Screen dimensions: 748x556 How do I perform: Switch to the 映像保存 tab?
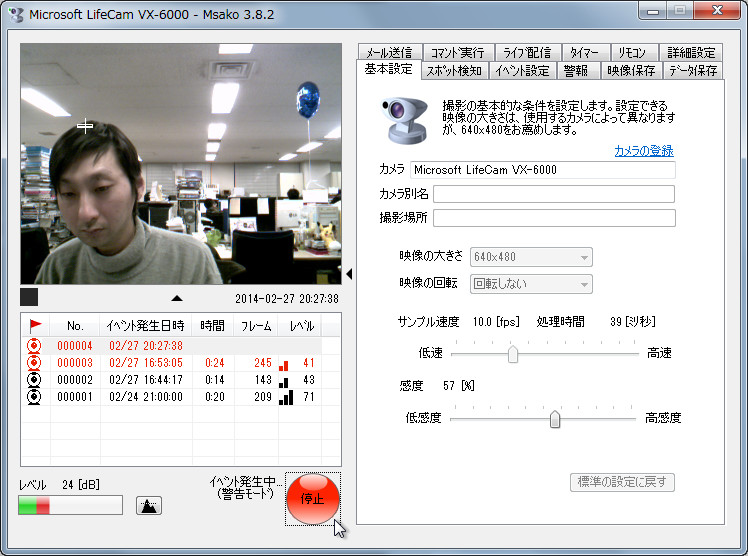click(x=631, y=71)
